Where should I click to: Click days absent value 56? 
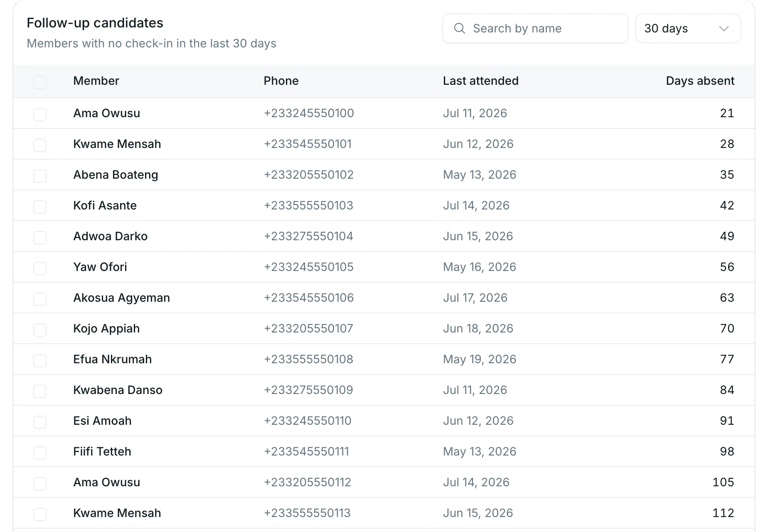click(x=727, y=267)
